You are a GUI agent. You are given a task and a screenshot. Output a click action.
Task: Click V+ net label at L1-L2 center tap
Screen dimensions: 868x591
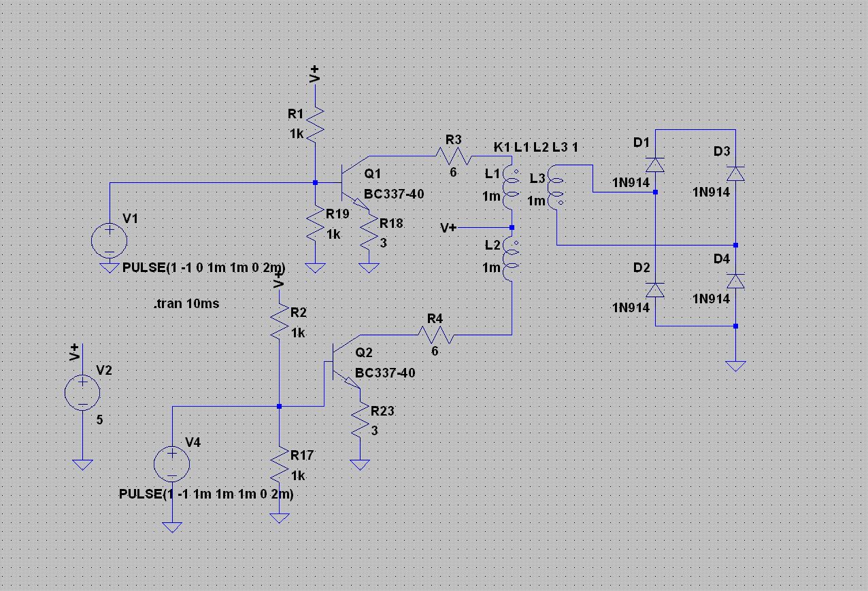click(448, 228)
